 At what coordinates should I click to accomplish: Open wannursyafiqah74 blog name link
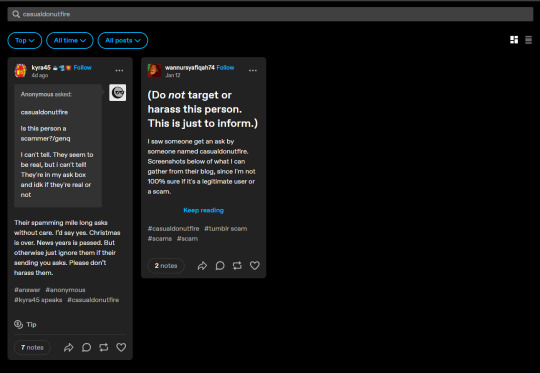(x=190, y=68)
